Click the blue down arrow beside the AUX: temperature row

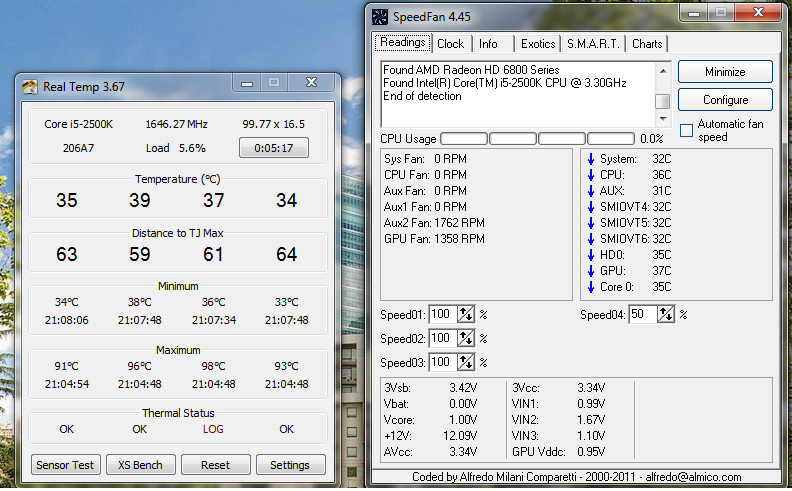point(590,191)
